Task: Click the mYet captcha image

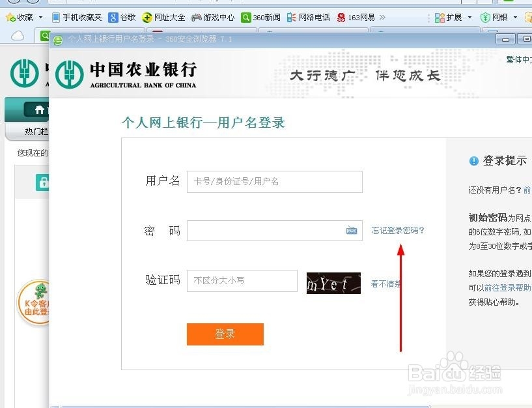Action: tap(333, 283)
